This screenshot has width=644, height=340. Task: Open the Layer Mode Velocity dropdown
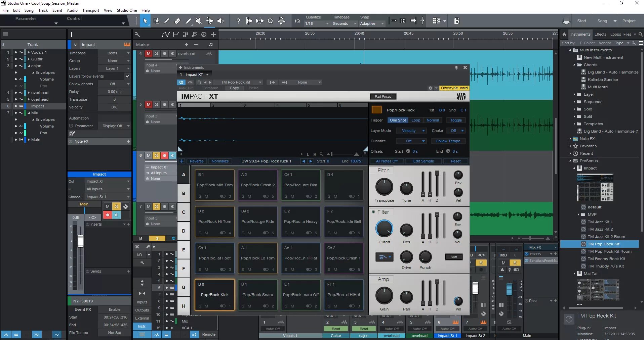(411, 131)
